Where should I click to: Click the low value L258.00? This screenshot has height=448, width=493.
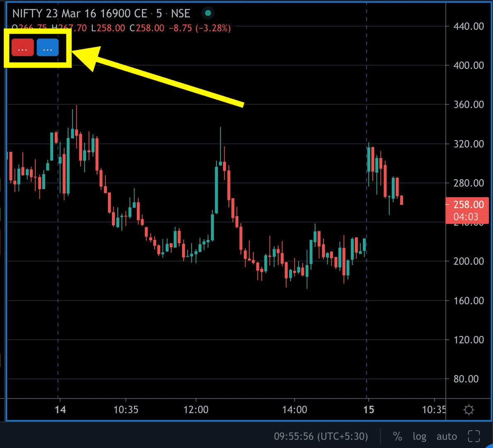click(x=108, y=28)
